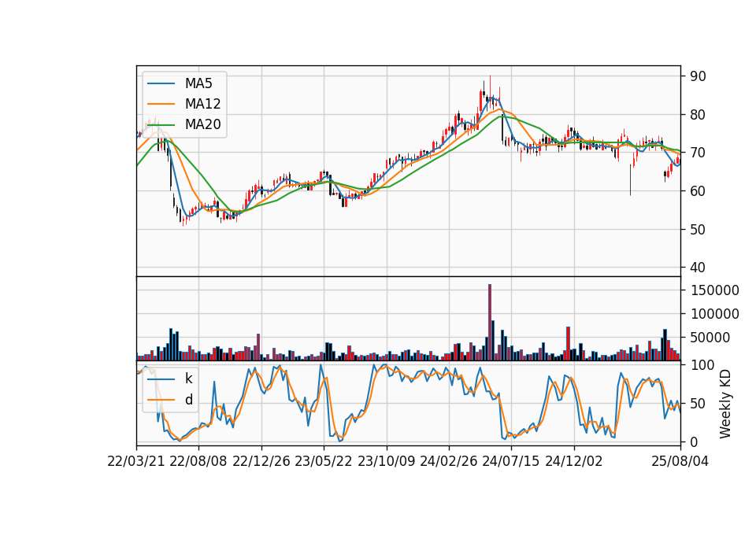Click the 22/12/26 date label
The height and width of the screenshot is (543, 756).
pos(261,461)
